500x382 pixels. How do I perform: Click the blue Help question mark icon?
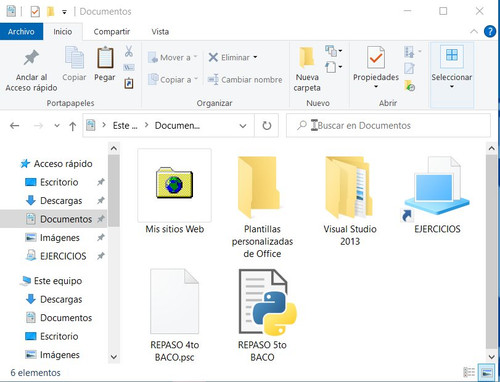[x=490, y=32]
